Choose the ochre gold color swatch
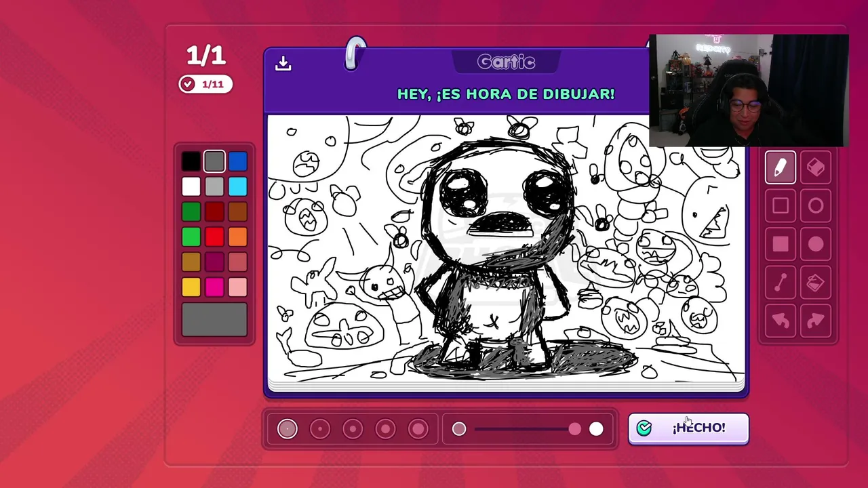Viewport: 868px width, 488px height. click(x=191, y=262)
